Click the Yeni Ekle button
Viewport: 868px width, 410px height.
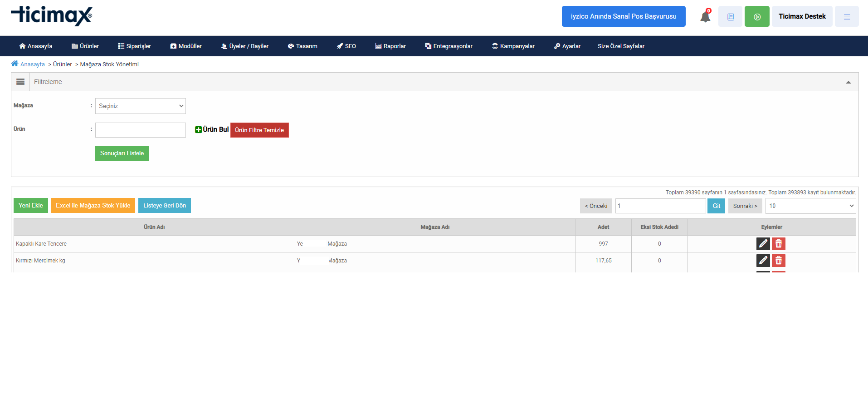pyautogui.click(x=31, y=205)
